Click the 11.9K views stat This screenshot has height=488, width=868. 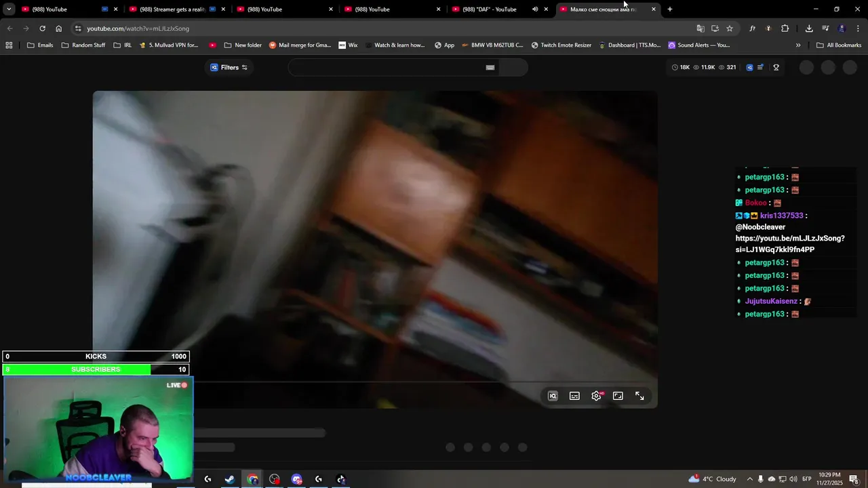(x=704, y=67)
